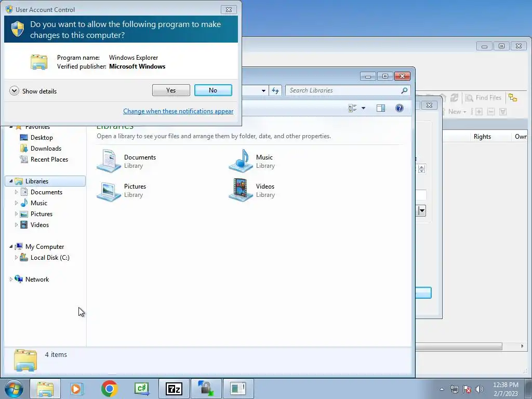Click No in User Account Control
Image resolution: width=532 pixels, height=399 pixels.
coord(213,90)
